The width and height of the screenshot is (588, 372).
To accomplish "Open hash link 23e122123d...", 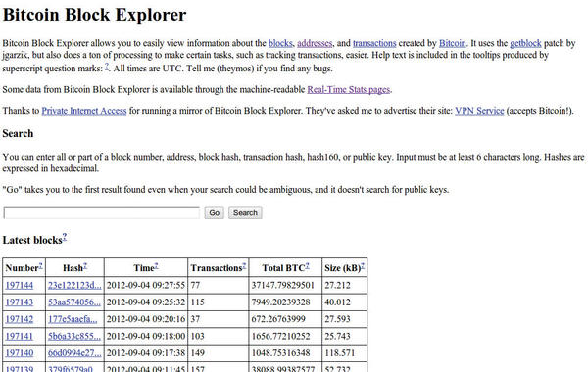I will 74,286.
